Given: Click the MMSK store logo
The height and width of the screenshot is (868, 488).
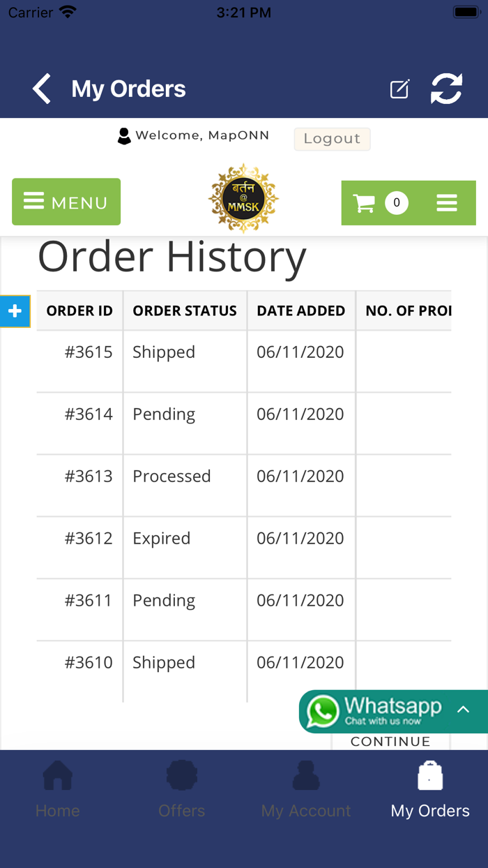Looking at the screenshot, I should pos(243,198).
